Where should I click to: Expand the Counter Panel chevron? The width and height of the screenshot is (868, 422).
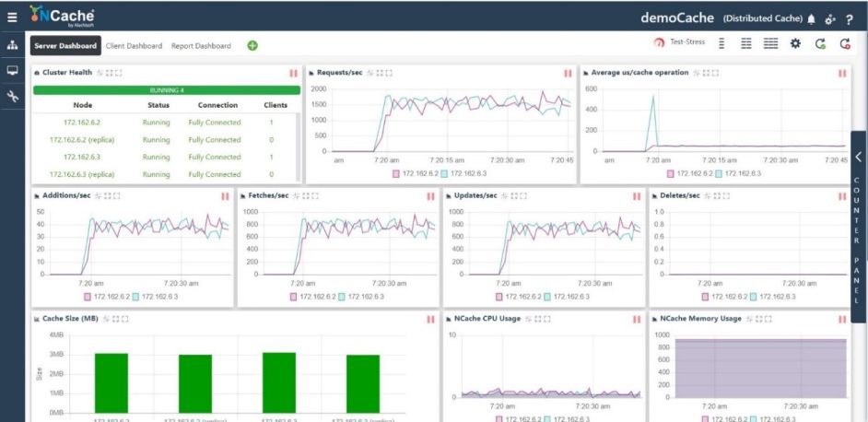point(859,157)
